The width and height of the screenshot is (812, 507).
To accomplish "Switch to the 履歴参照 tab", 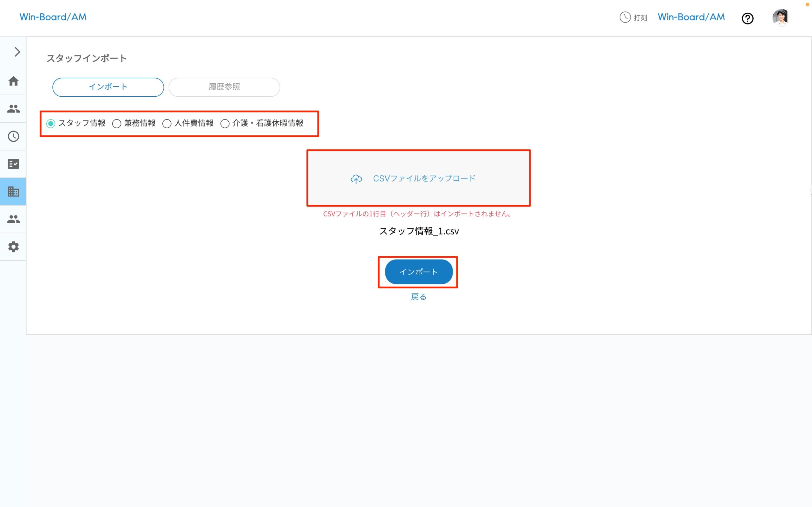I will [225, 87].
